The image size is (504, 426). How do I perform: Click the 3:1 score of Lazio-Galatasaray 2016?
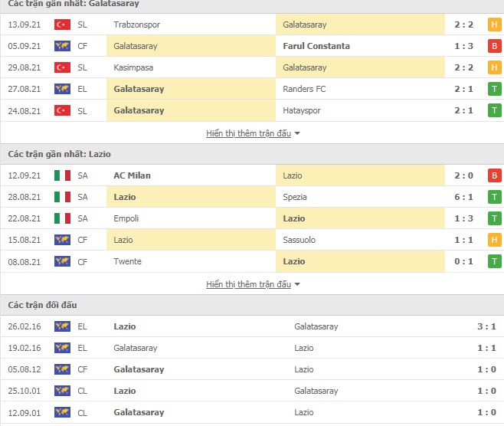click(486, 326)
